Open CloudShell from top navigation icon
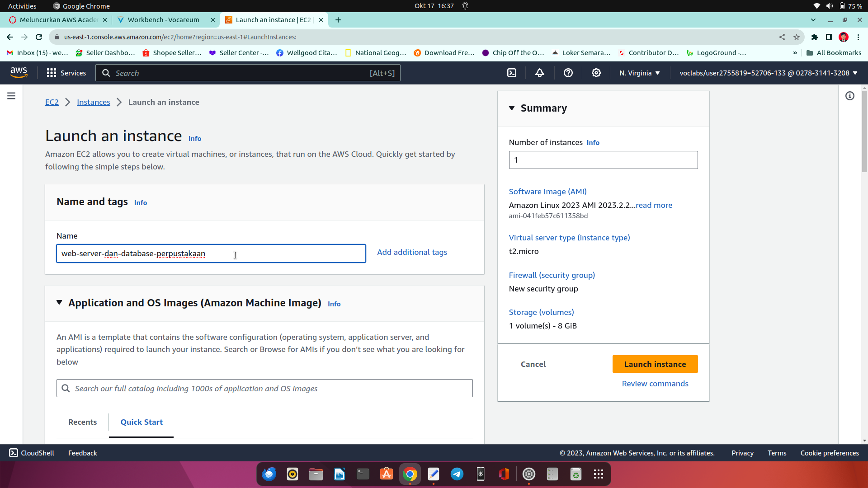Image resolution: width=868 pixels, height=488 pixels. [x=511, y=73]
